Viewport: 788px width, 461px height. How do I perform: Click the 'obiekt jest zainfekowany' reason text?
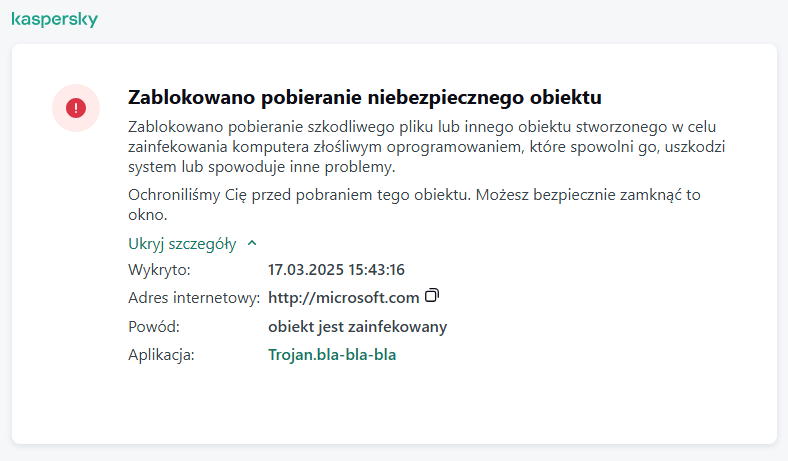click(357, 326)
